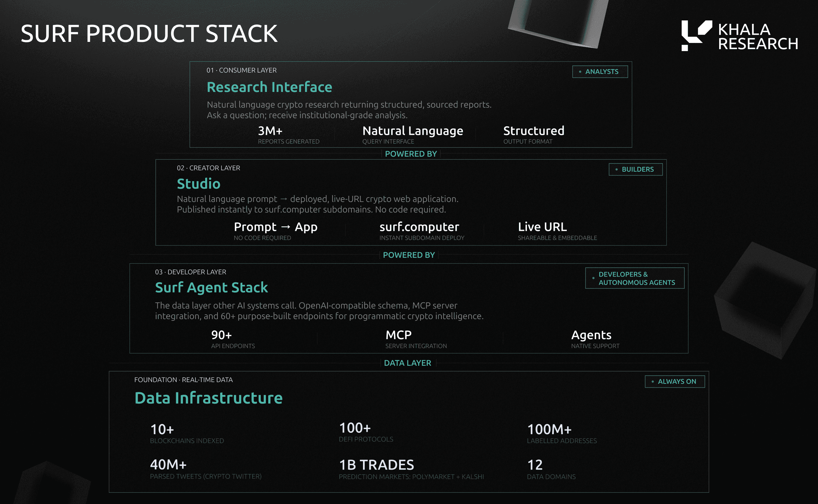Screen dimensions: 818x504
Task: Click the surf.computer subdomain text
Action: (419, 227)
